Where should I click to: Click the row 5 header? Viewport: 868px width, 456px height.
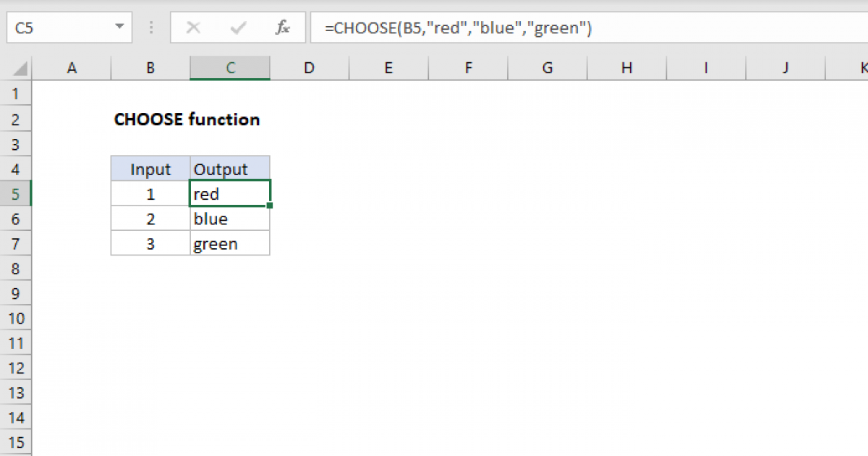click(x=16, y=193)
